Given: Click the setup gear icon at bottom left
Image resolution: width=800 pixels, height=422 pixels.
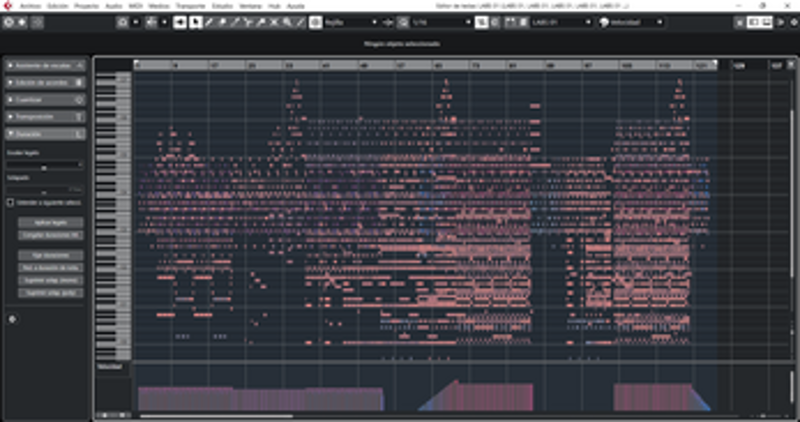Looking at the screenshot, I should click(11, 320).
